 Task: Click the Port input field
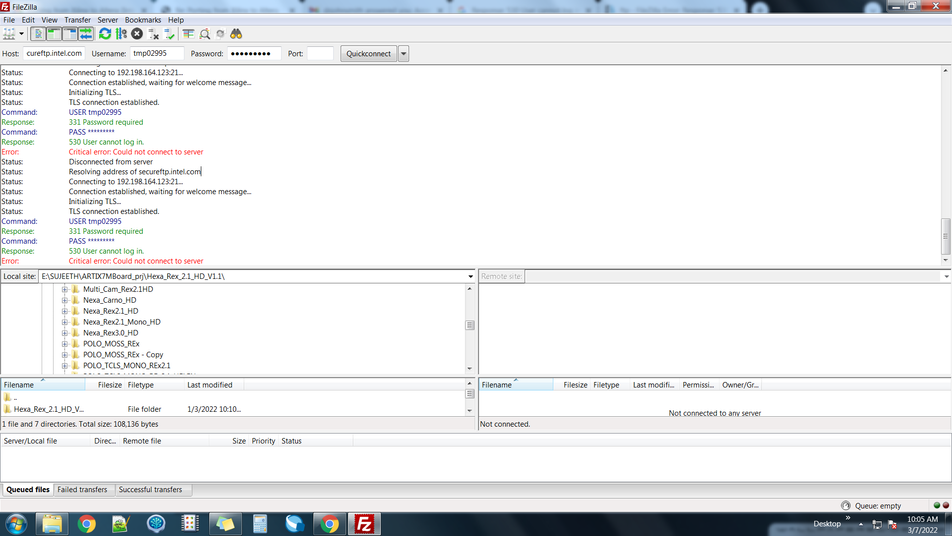click(x=320, y=53)
